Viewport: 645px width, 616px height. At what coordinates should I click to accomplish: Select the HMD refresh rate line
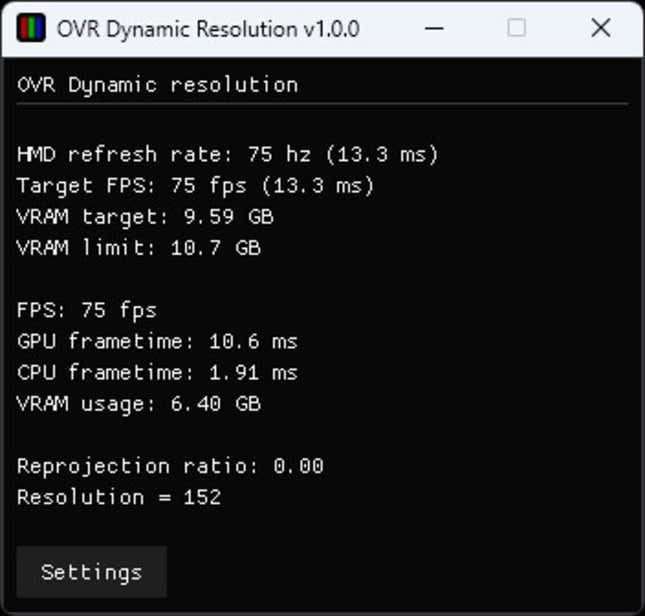coord(227,155)
